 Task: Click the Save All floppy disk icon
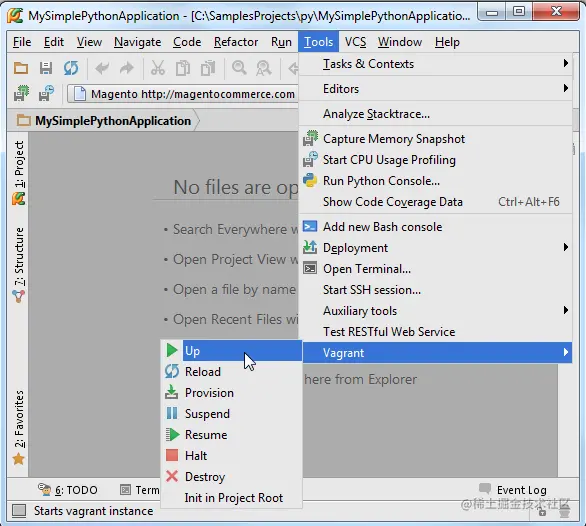[46, 68]
